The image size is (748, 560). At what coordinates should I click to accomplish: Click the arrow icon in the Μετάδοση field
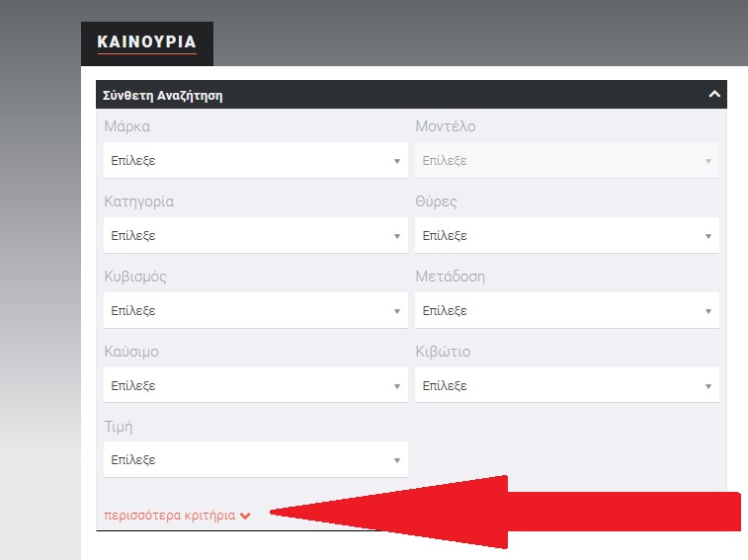pos(707,311)
